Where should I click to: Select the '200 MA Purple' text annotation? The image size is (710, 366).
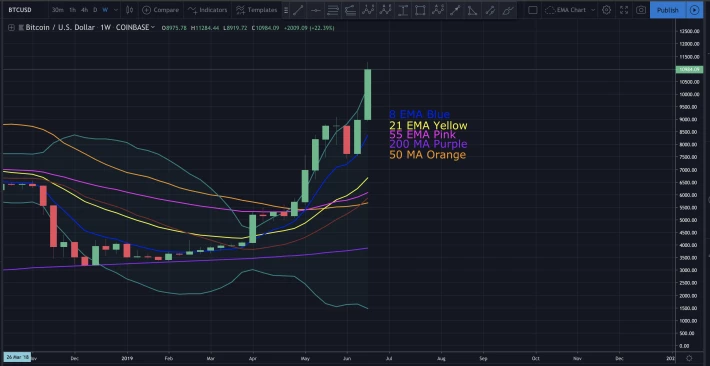pyautogui.click(x=428, y=144)
